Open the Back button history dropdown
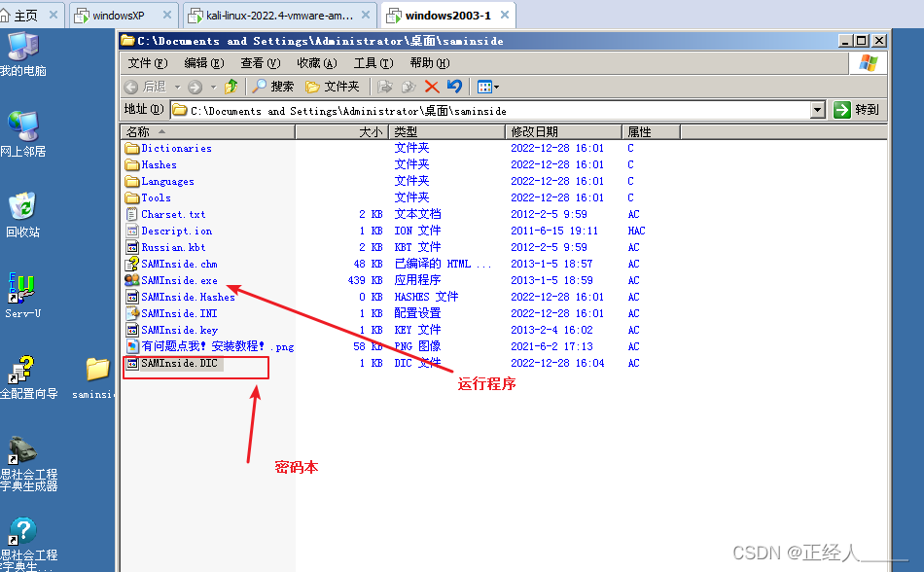924x572 pixels. [177, 88]
